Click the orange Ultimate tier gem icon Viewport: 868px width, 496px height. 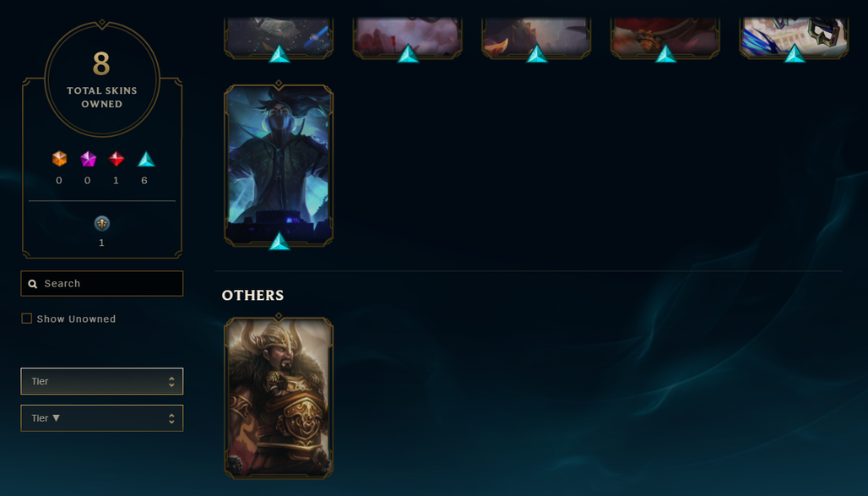[59, 159]
